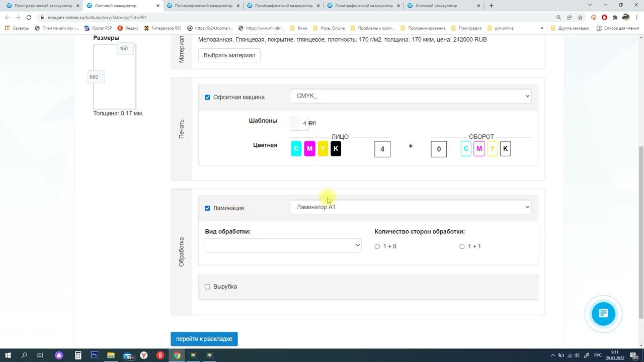The height and width of the screenshot is (362, 644).
Task: Open the Chrome three-dot menu
Action: coord(636,17)
